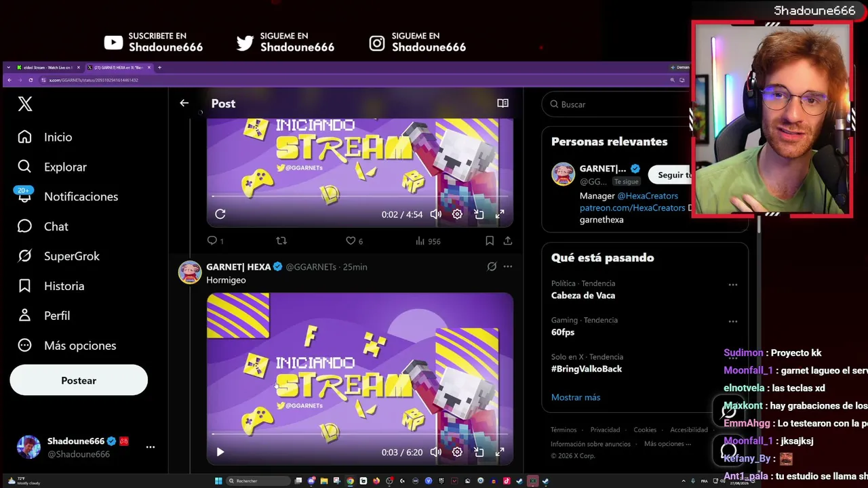The height and width of the screenshot is (488, 868).
Task: Mute the 6:20 video
Action: click(436, 452)
